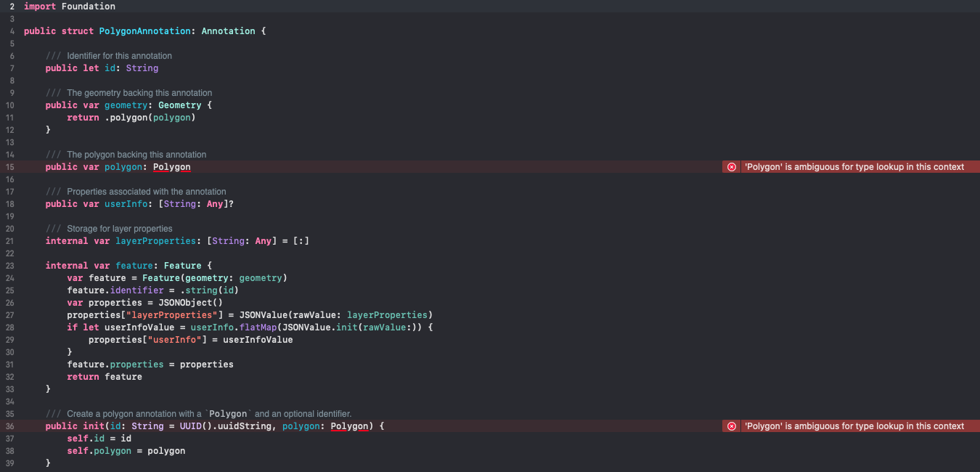Click line number 2 in the gutter
The height and width of the screenshot is (472, 980).
tap(12, 7)
